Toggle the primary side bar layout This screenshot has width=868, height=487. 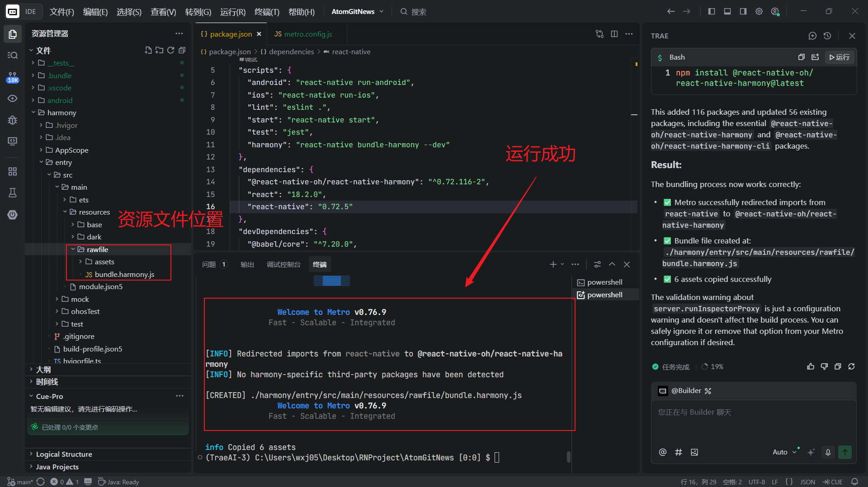point(712,11)
